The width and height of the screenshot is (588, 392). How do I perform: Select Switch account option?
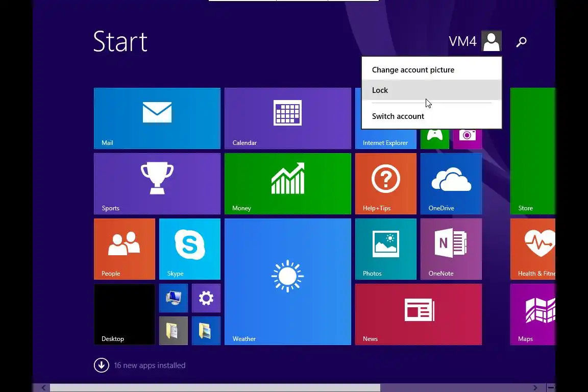click(432, 116)
